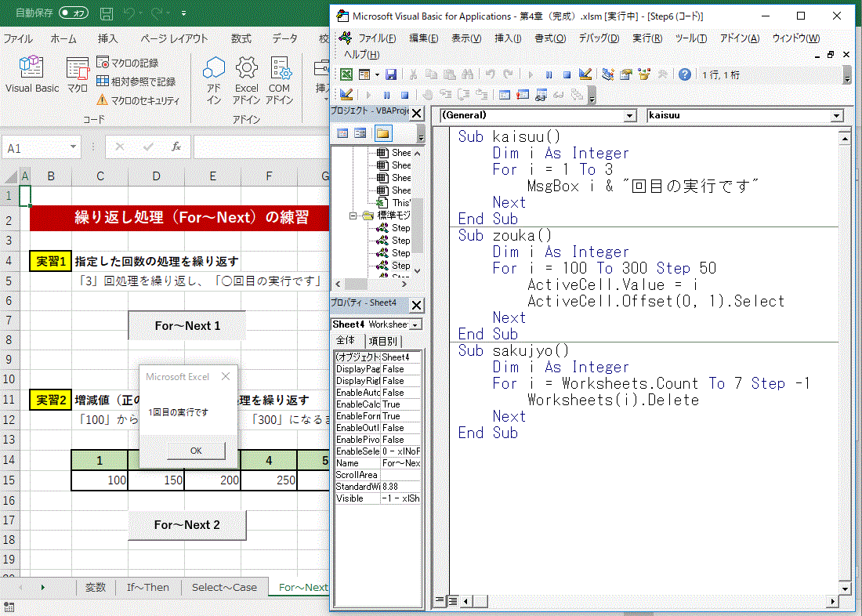The image size is (862, 616).
Task: Open the VBA ツール(T) menu
Action: tap(690, 38)
